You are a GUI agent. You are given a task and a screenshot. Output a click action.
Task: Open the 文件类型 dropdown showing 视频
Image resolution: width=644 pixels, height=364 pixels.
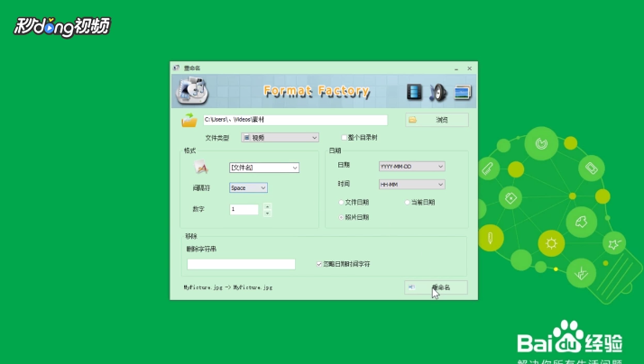280,138
